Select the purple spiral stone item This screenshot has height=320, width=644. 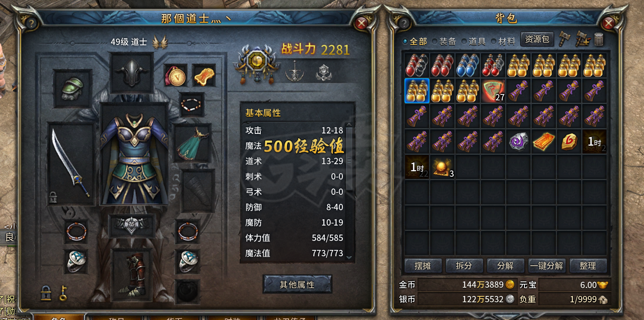(x=519, y=142)
